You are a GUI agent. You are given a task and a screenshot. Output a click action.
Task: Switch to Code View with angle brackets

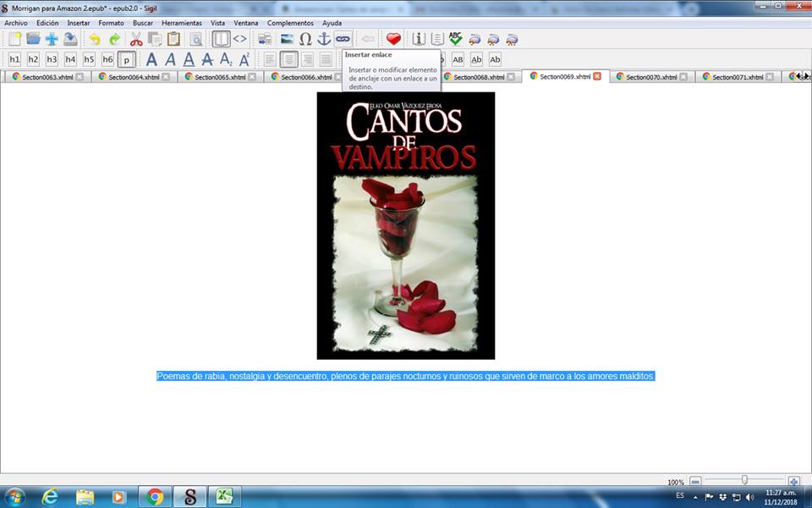[240, 39]
